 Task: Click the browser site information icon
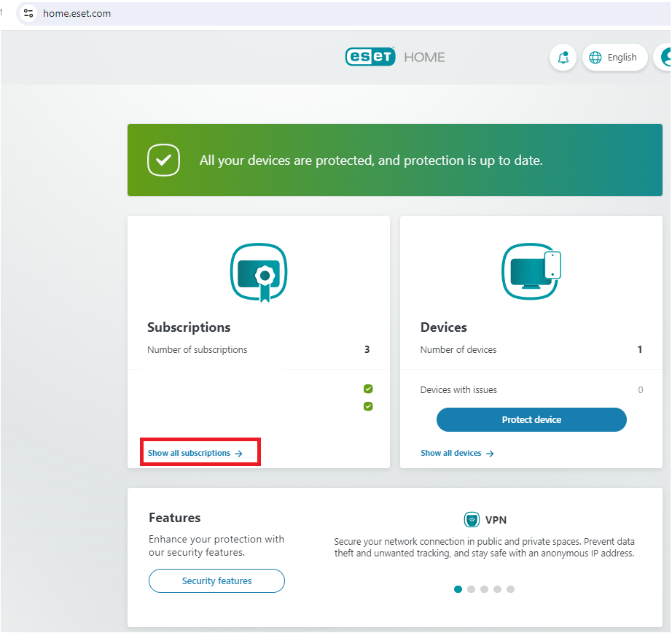(x=28, y=13)
